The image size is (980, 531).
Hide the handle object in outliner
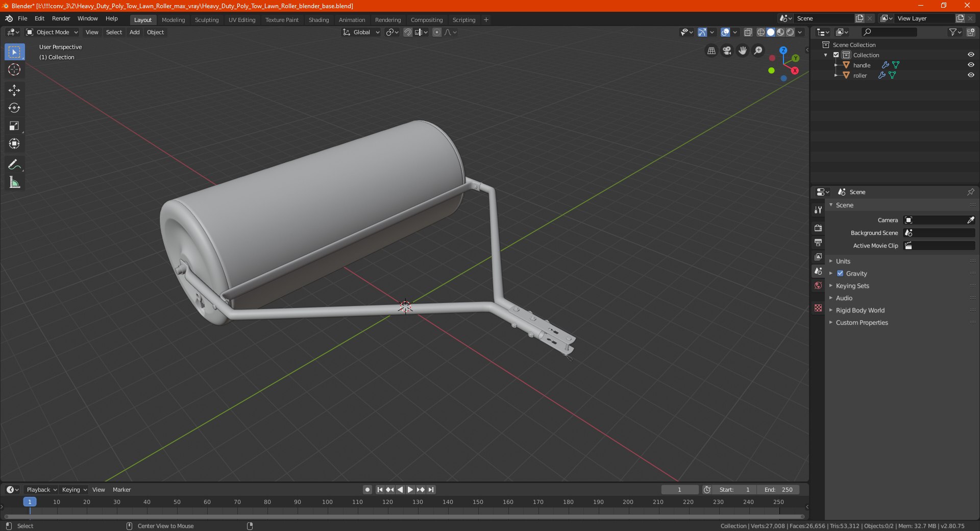(971, 65)
